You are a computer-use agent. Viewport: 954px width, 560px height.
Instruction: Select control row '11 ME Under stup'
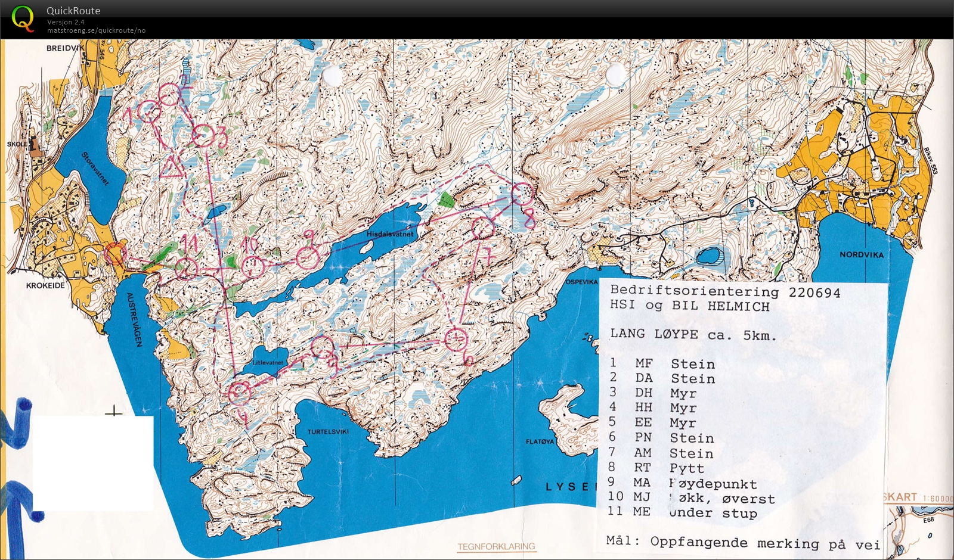[683, 512]
